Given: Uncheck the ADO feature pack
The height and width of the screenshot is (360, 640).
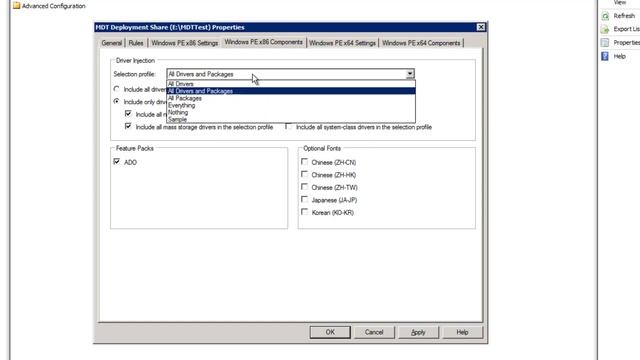Looking at the screenshot, I should click(x=117, y=162).
